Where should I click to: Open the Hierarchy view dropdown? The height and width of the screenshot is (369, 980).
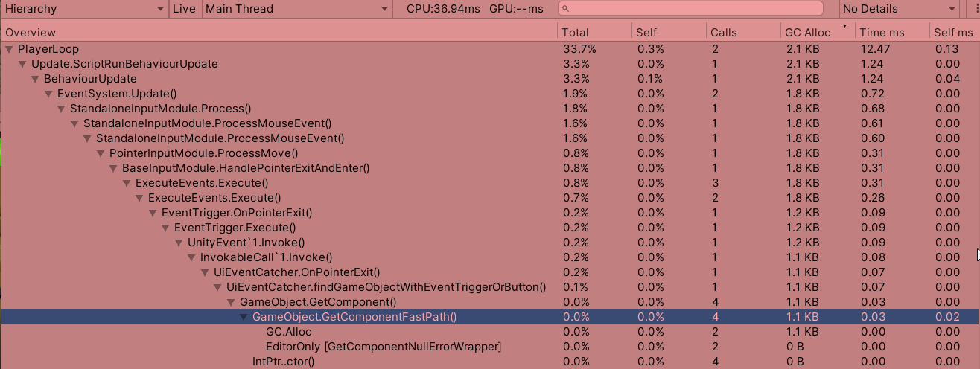click(x=85, y=9)
